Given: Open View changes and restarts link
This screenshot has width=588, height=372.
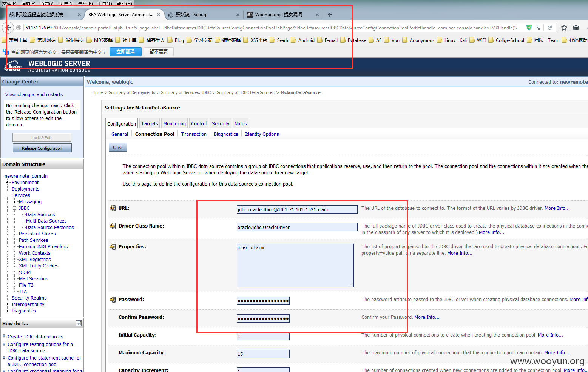Looking at the screenshot, I should 34,94.
